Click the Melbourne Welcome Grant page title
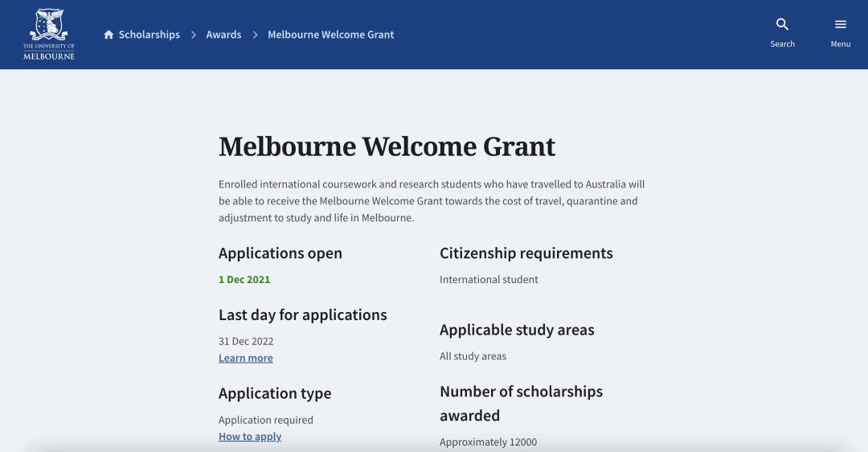Image resolution: width=868 pixels, height=452 pixels. 387,146
